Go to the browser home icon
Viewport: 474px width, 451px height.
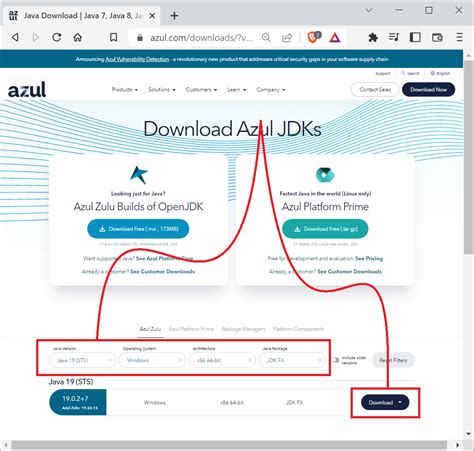click(x=78, y=37)
